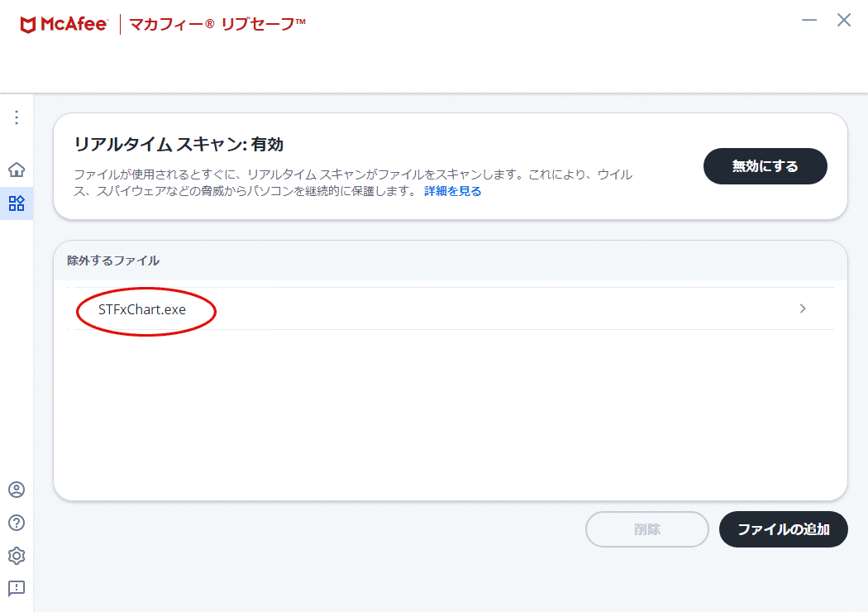Screen dimensions: 868x612
Task: Open the settings gear icon
Action: [x=17, y=556]
